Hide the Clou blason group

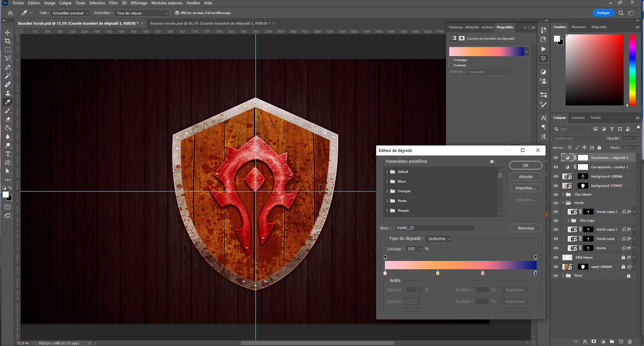point(556,195)
